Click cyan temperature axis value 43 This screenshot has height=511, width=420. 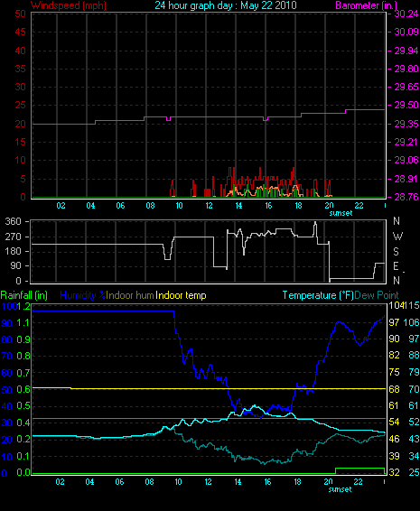pos(414,439)
